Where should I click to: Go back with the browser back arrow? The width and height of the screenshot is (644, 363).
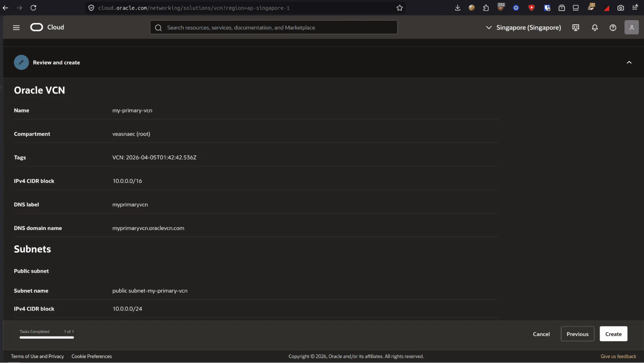coord(5,8)
